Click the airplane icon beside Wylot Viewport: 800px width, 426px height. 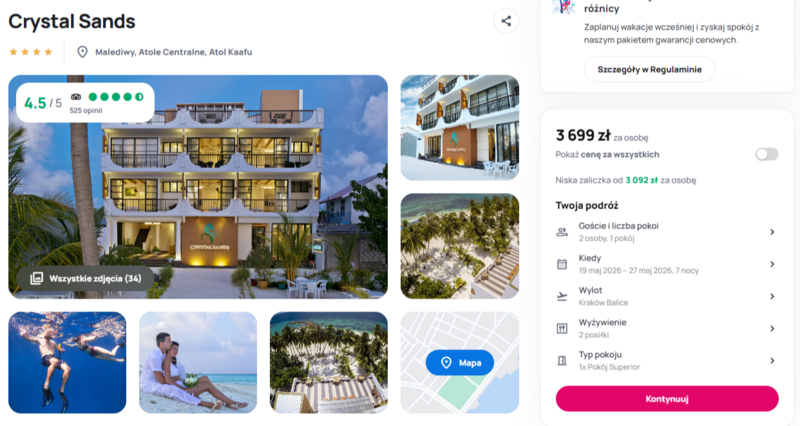click(562, 296)
